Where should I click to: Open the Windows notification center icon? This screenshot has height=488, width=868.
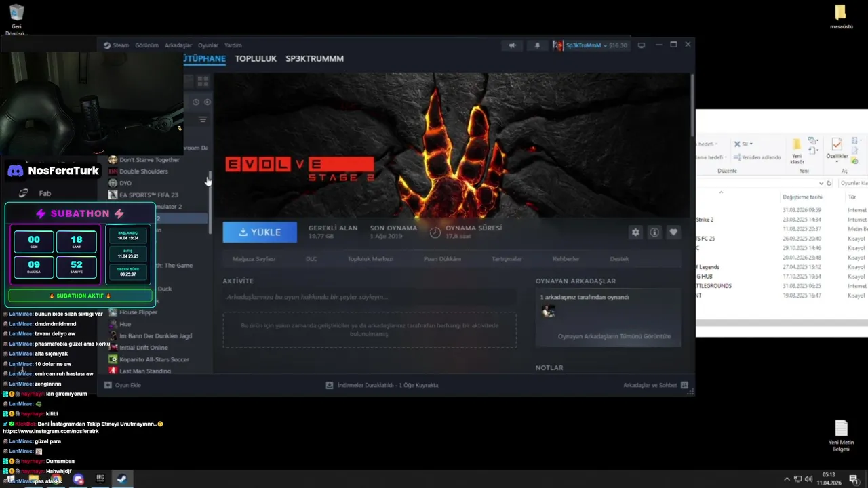(x=853, y=479)
